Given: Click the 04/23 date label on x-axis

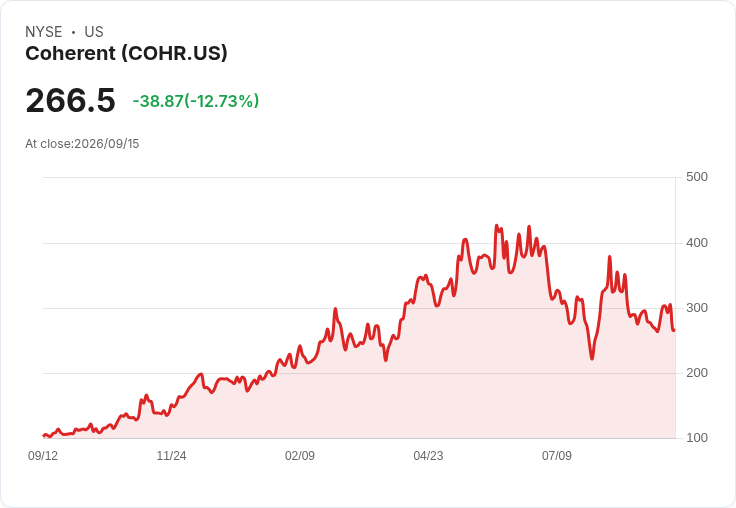Looking at the screenshot, I should coord(428,455).
